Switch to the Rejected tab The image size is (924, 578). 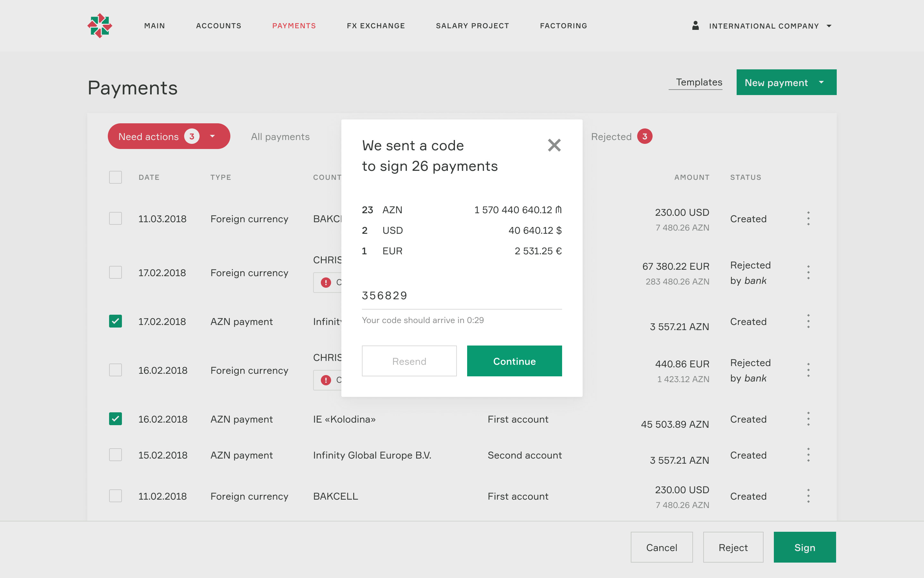pyautogui.click(x=611, y=136)
